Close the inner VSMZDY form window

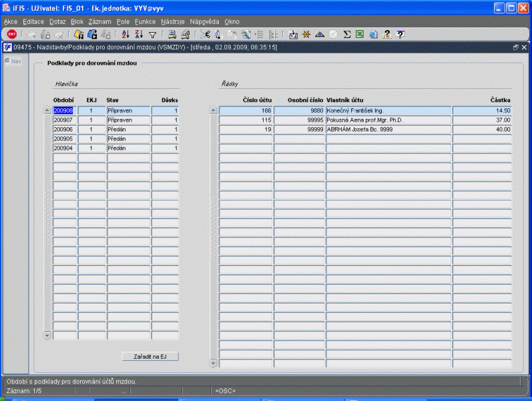(x=524, y=47)
